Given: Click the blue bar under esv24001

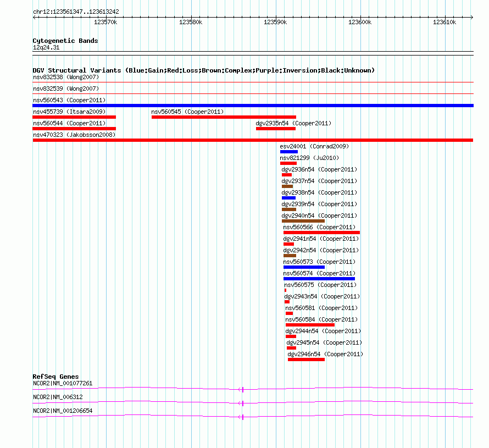Looking at the screenshot, I should tap(289, 152).
